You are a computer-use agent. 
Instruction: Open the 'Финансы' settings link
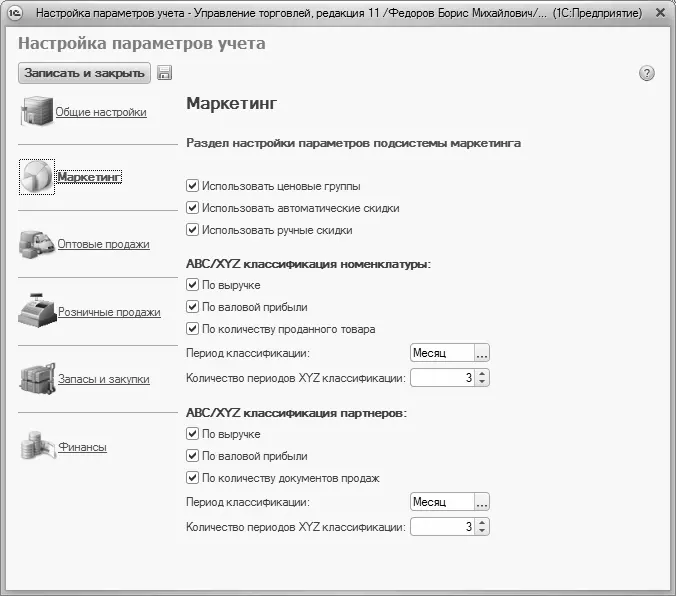[82, 447]
